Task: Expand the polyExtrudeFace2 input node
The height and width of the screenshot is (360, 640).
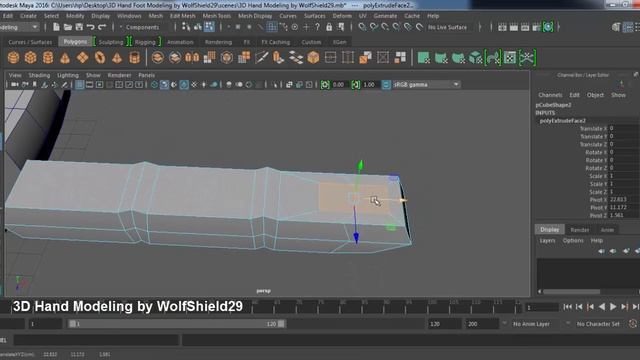Action: 562,121
